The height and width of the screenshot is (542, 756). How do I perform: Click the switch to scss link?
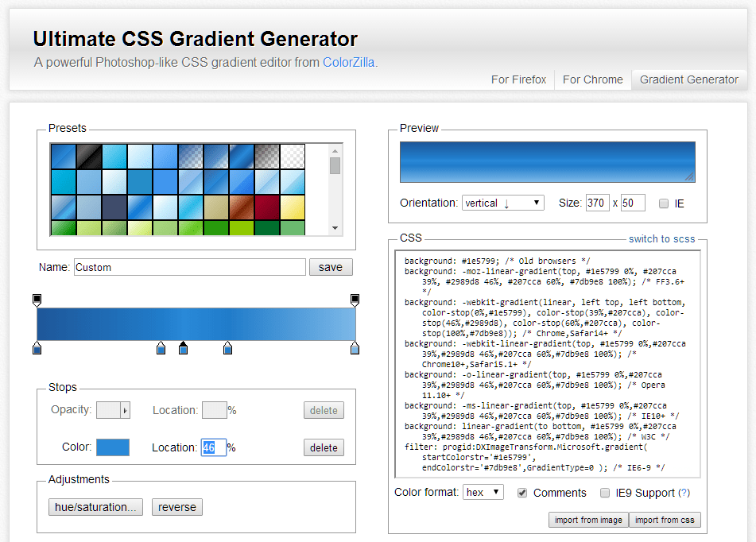(661, 238)
